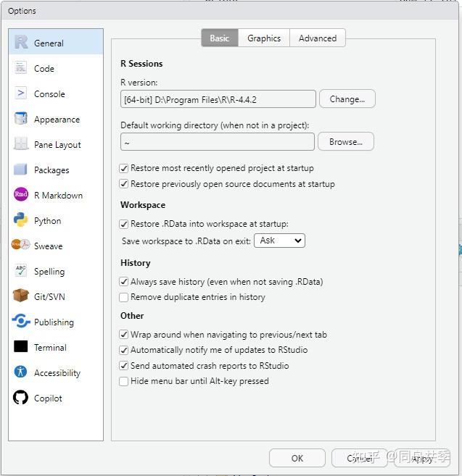Switch to the Advanced tab
This screenshot has width=462, height=476.
[318, 38]
